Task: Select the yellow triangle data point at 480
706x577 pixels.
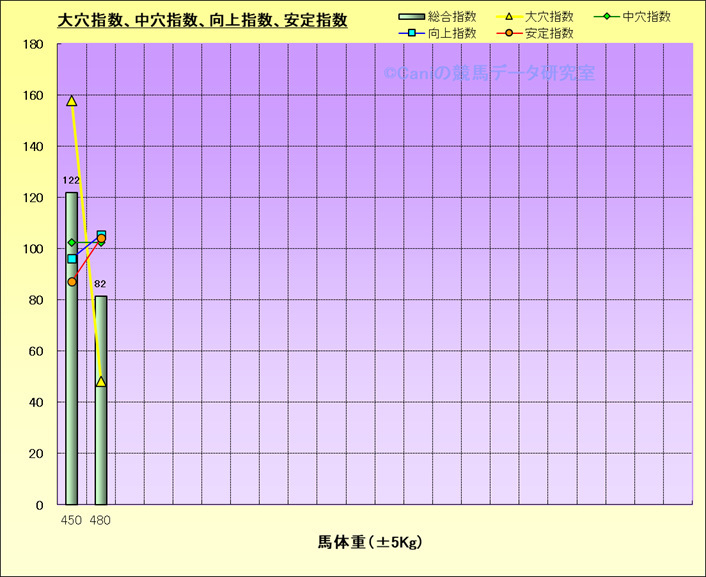Action: pos(100,382)
